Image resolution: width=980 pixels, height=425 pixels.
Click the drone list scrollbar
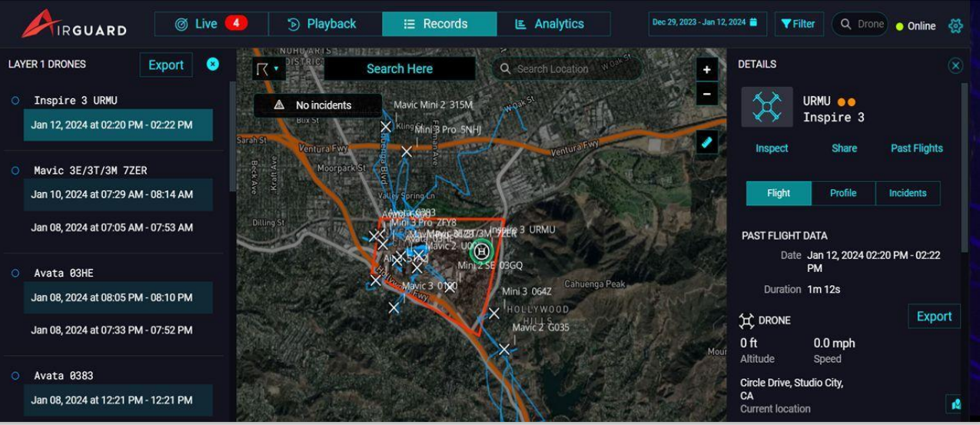click(232, 137)
